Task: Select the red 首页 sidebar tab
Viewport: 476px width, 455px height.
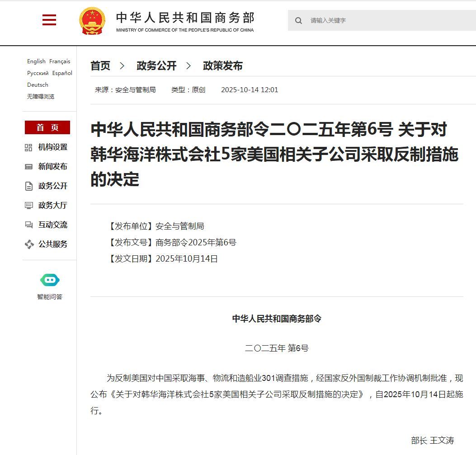Action: (x=47, y=127)
